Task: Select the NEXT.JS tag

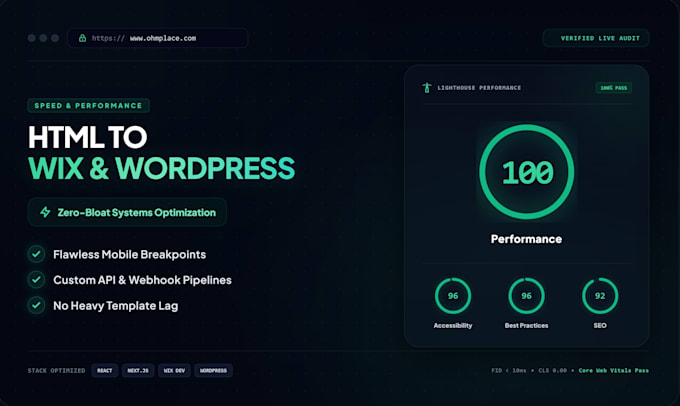Action: 138,370
